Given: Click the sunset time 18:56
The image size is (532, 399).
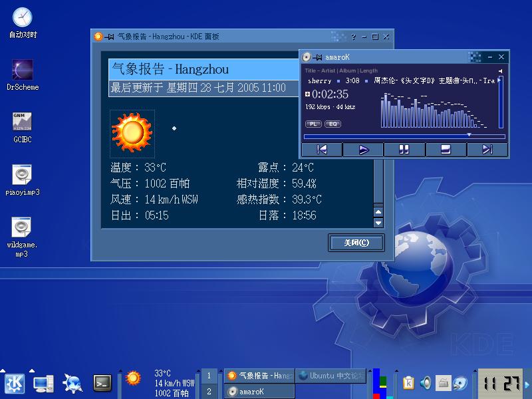Looking at the screenshot, I should (x=305, y=215).
